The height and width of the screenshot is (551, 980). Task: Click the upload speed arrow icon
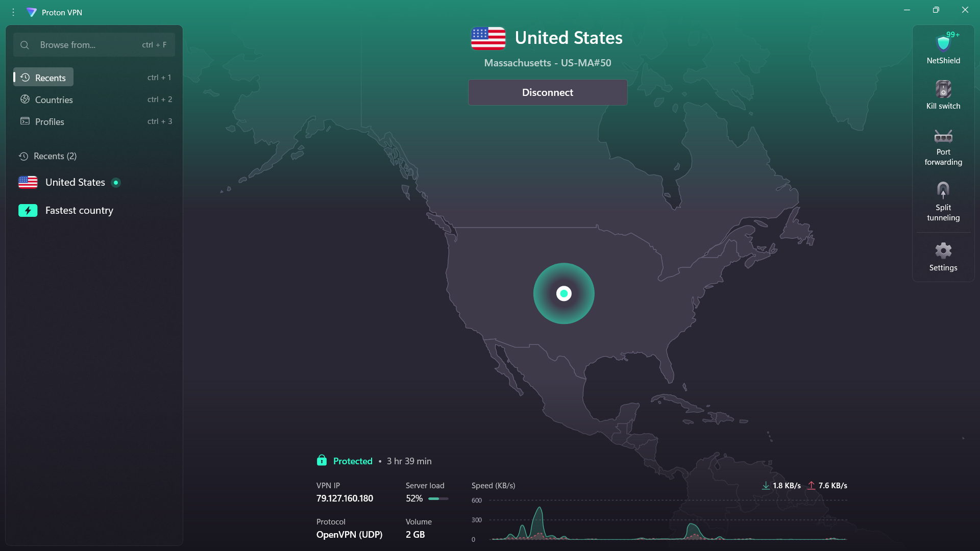pos(811,486)
